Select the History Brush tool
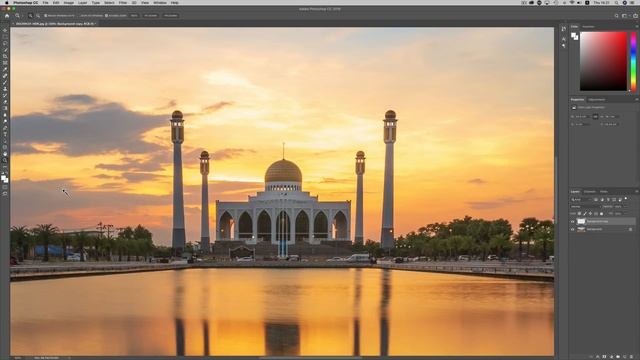 [x=5, y=96]
